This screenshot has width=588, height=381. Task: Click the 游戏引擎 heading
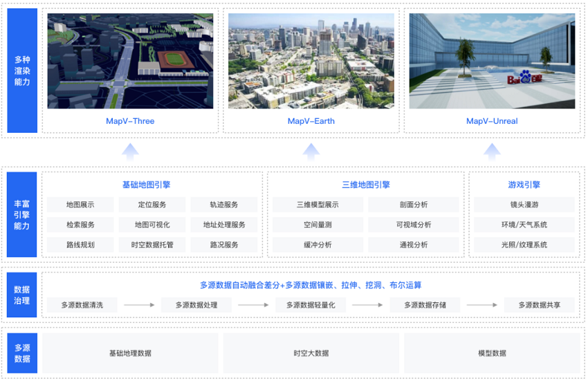click(524, 185)
